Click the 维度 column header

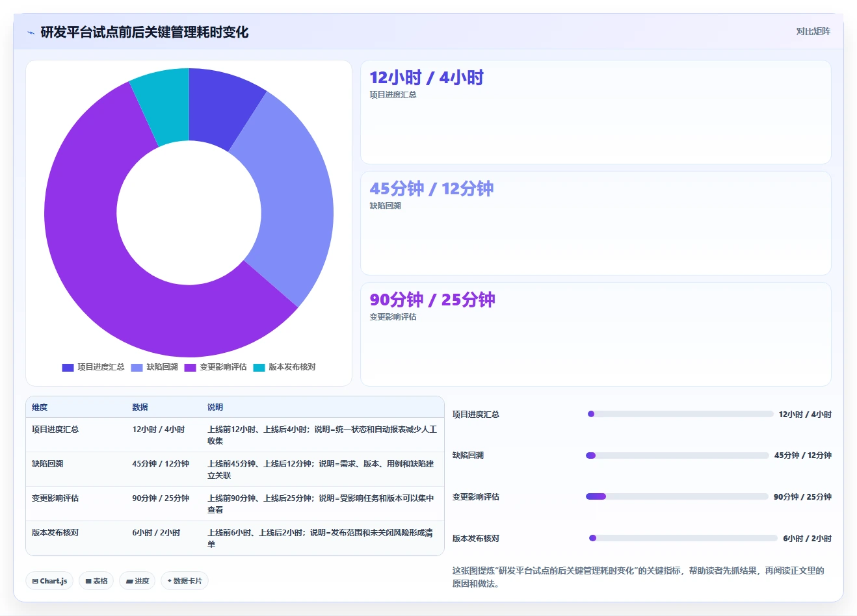[40, 407]
